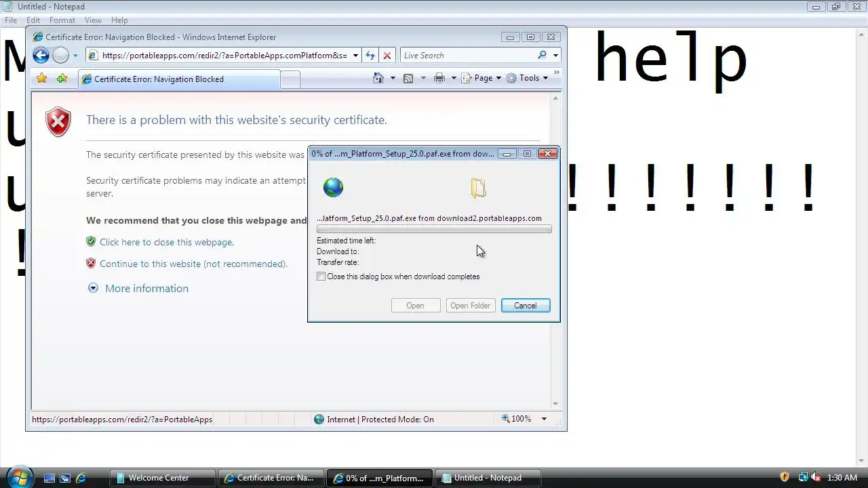Image resolution: width=868 pixels, height=488 pixels.
Task: Open the Feeds dropdown arrow
Action: 423,78
